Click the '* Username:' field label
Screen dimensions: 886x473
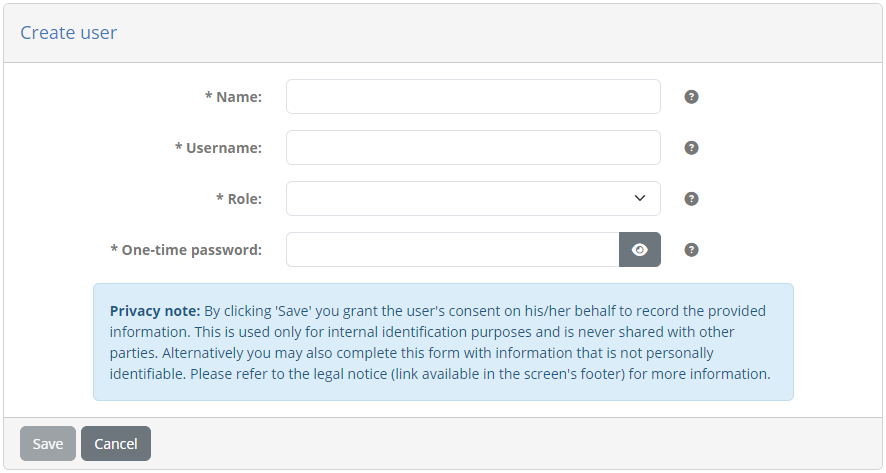[x=218, y=147]
